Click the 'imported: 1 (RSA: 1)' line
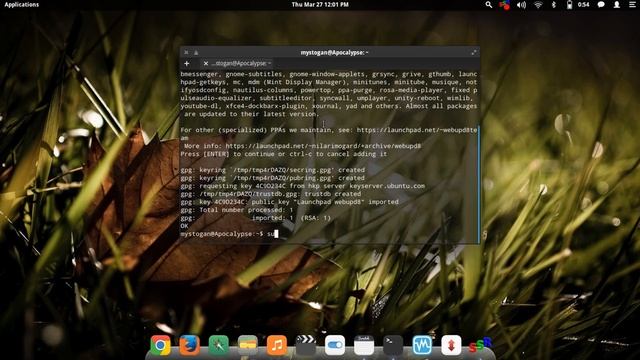The height and width of the screenshot is (360, 640). pos(256,218)
